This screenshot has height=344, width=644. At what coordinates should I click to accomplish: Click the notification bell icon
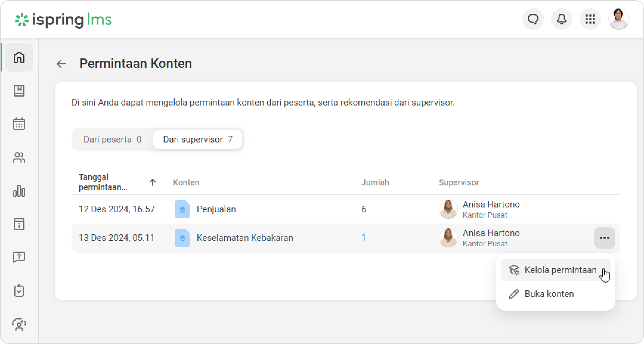[x=561, y=19]
